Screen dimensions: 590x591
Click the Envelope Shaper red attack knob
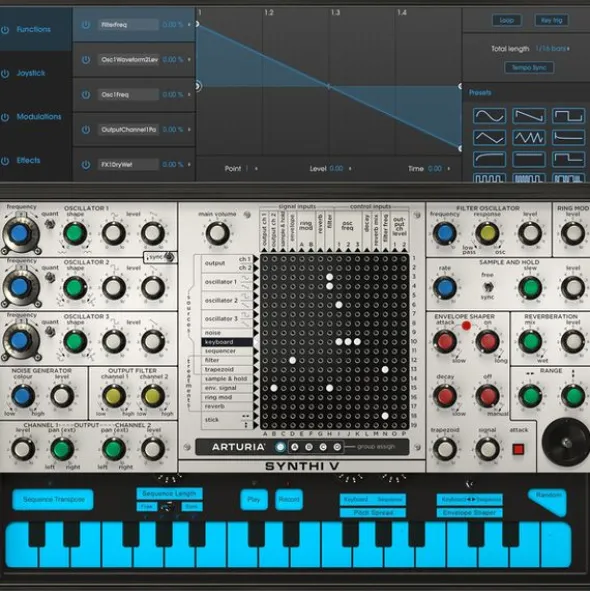445,341
